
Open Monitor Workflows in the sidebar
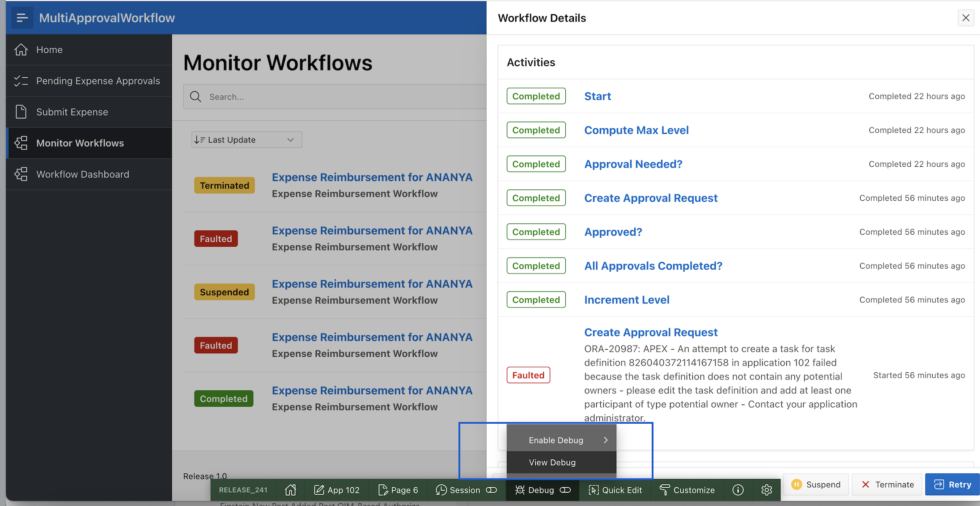[80, 143]
